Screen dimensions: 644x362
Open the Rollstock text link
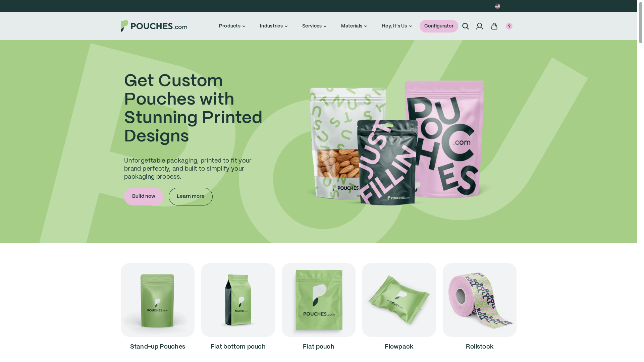click(x=480, y=347)
